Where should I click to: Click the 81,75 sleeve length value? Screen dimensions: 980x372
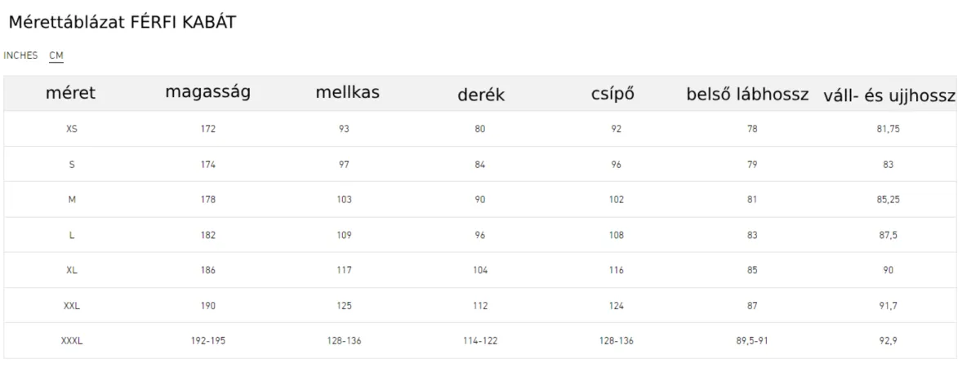pyautogui.click(x=888, y=129)
